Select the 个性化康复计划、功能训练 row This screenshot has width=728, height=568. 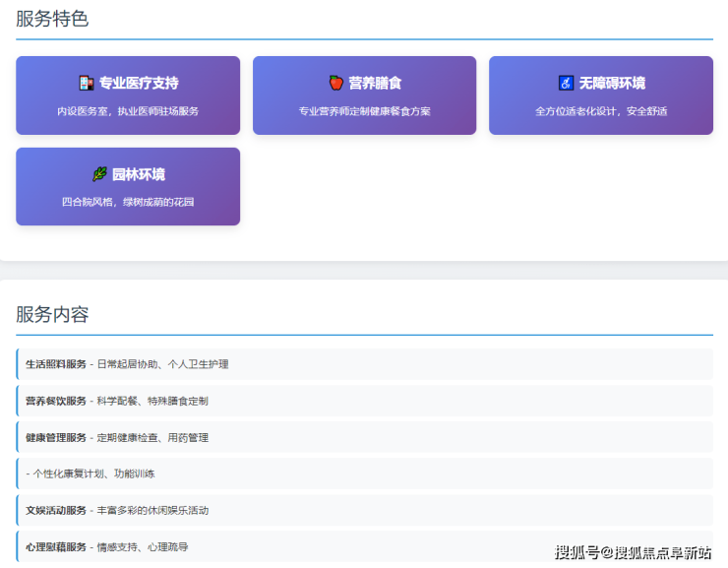tap(364, 473)
